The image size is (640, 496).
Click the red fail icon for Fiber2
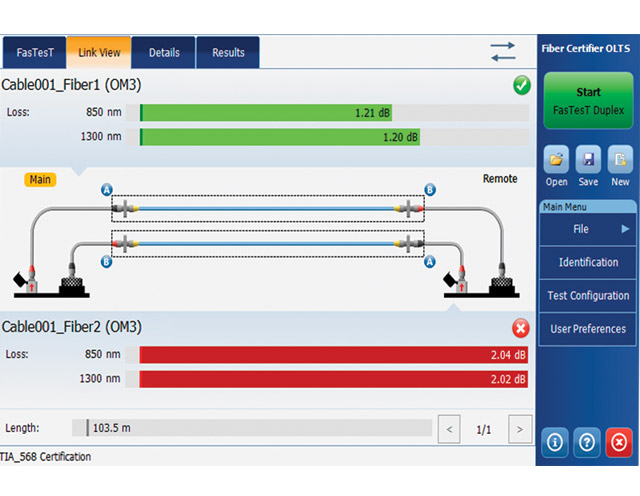coord(521,328)
